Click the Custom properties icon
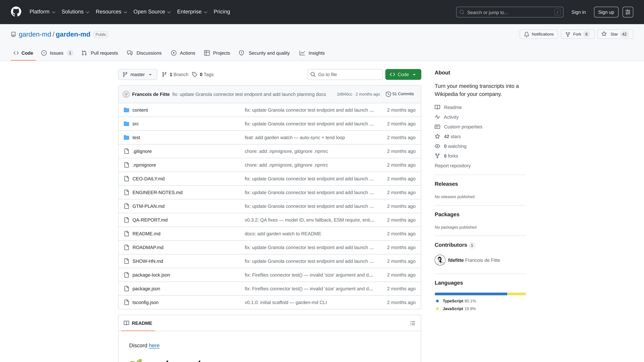This screenshot has width=644, height=362. pyautogui.click(x=437, y=127)
